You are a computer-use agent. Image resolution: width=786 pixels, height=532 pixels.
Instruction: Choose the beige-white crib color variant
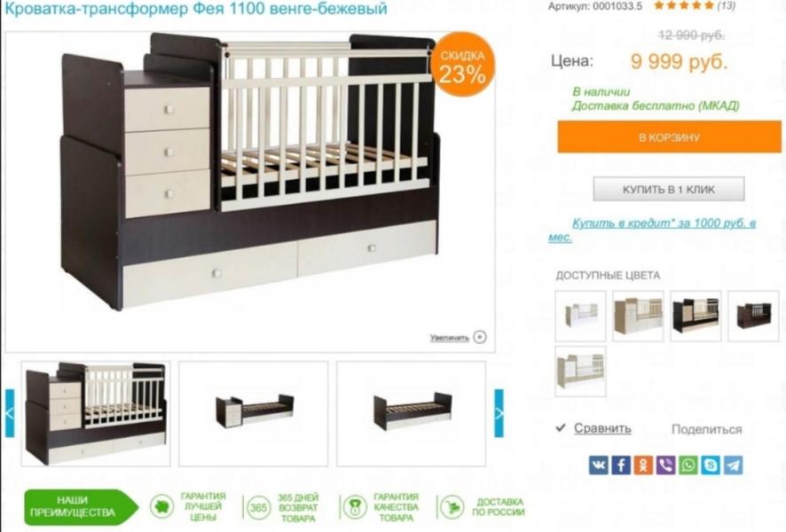click(x=638, y=316)
